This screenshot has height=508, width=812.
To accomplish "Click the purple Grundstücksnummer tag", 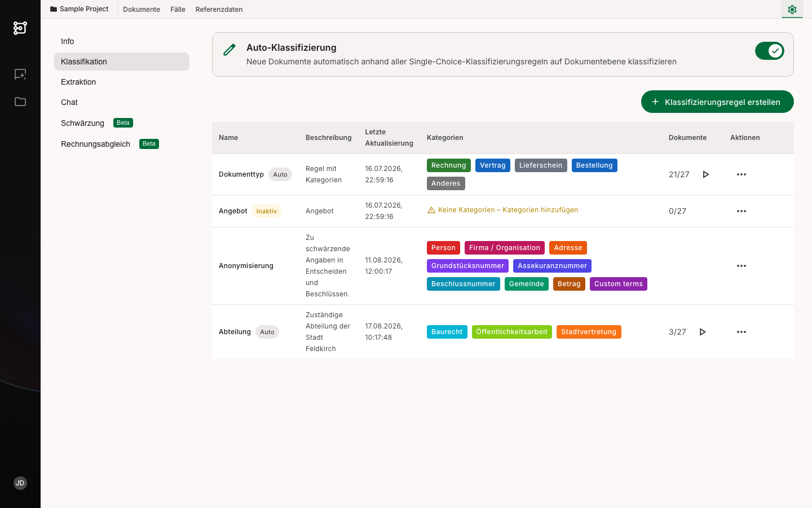I will click(x=467, y=266).
